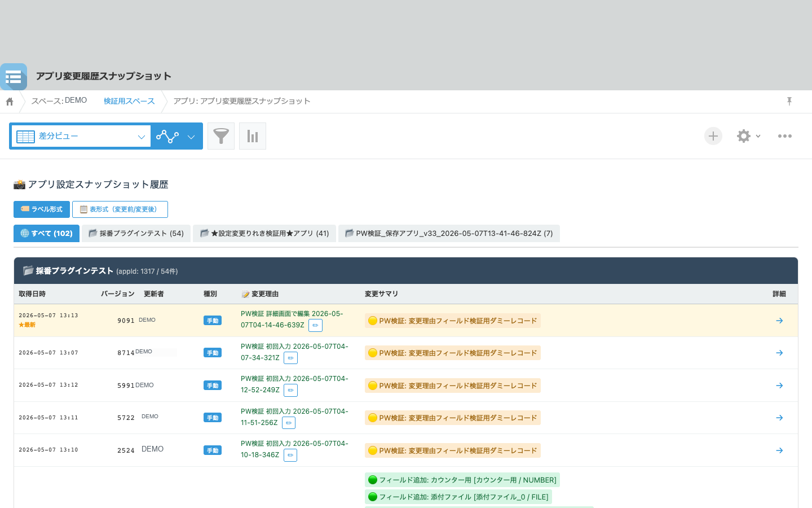Open the filter funnel icon
Screen dimensions: 812x508
221,136
